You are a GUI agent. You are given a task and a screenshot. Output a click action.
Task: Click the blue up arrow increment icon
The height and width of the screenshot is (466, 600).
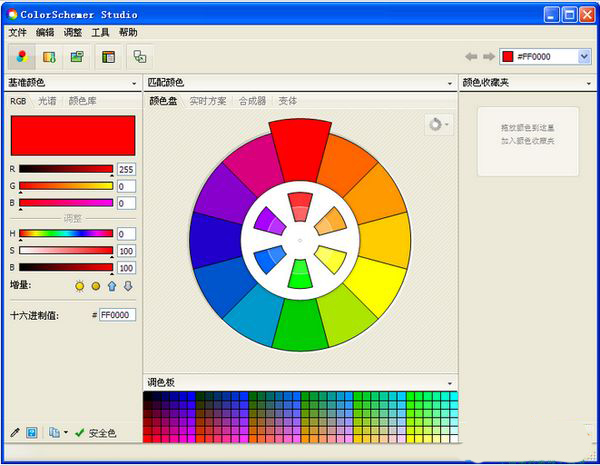tap(112, 286)
